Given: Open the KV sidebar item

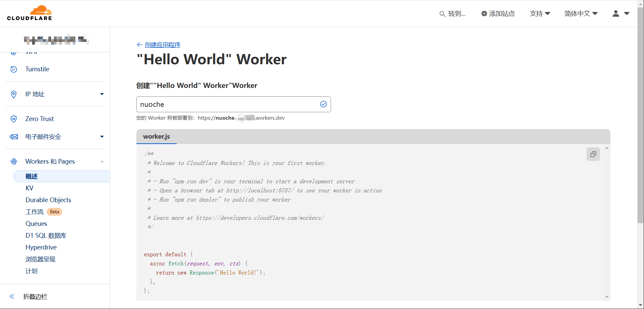Looking at the screenshot, I should click(29, 188).
